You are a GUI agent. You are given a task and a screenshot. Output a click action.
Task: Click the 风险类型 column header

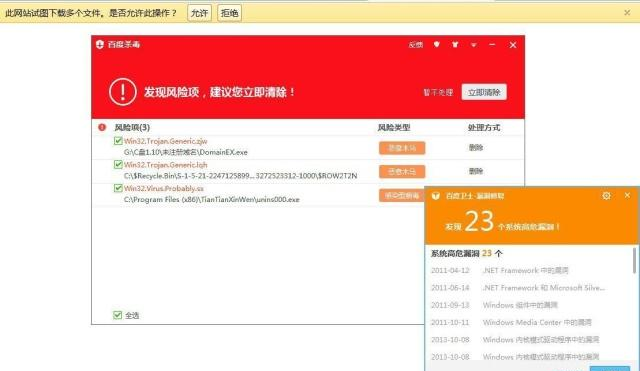click(x=394, y=128)
